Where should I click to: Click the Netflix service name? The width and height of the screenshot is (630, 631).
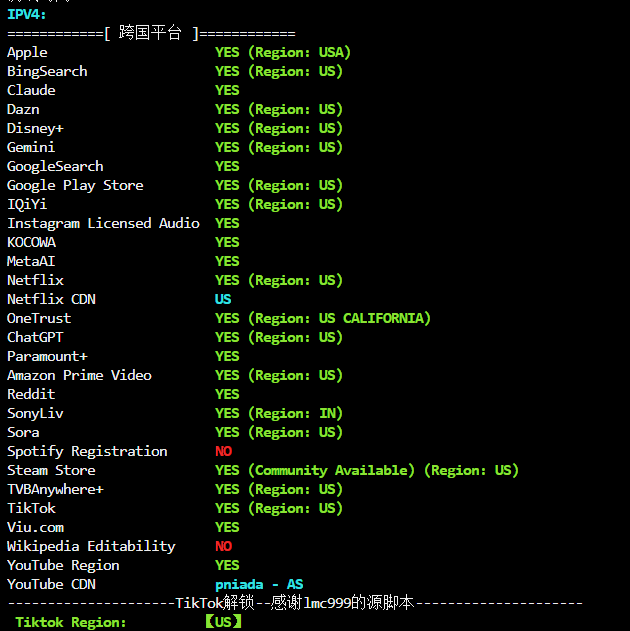(35, 280)
